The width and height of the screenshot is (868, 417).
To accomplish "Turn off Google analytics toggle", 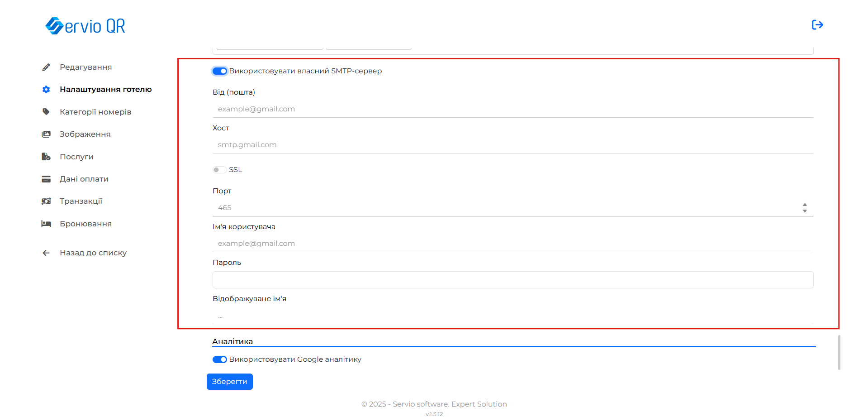I will pyautogui.click(x=220, y=359).
